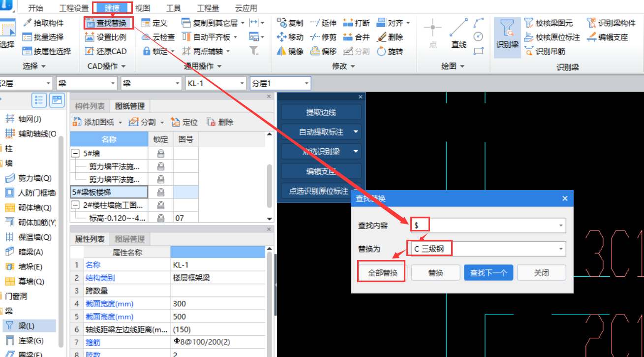Screen dimensions: 644x357
Task: Click the 校核原位标注 tool
Action: (x=552, y=37)
